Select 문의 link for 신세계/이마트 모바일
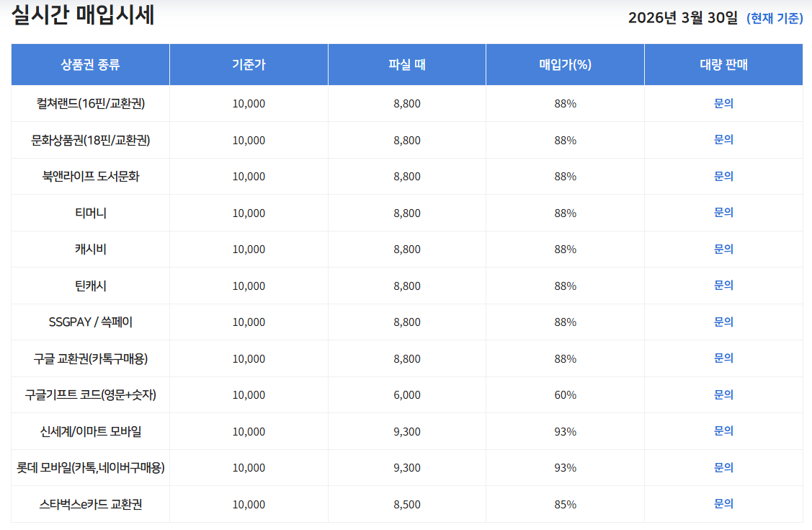This screenshot has width=812, height=530. (x=723, y=430)
